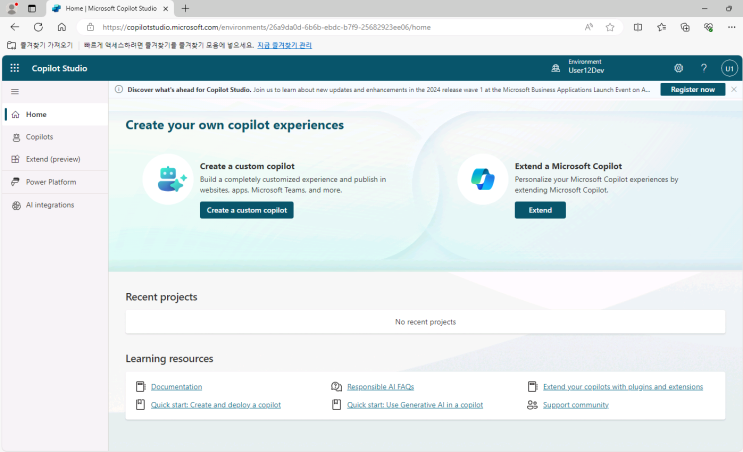The image size is (743, 452).
Task: Select Home in the sidebar
Action: coord(56,114)
